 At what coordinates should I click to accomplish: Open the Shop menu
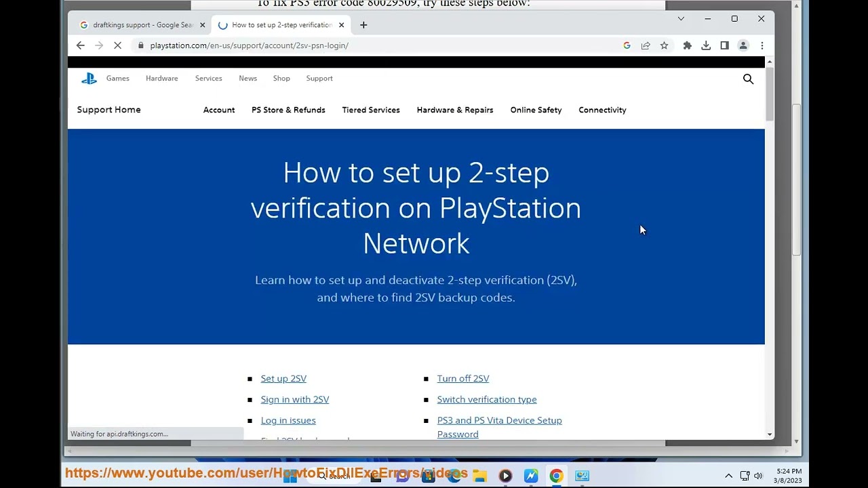[x=281, y=79]
